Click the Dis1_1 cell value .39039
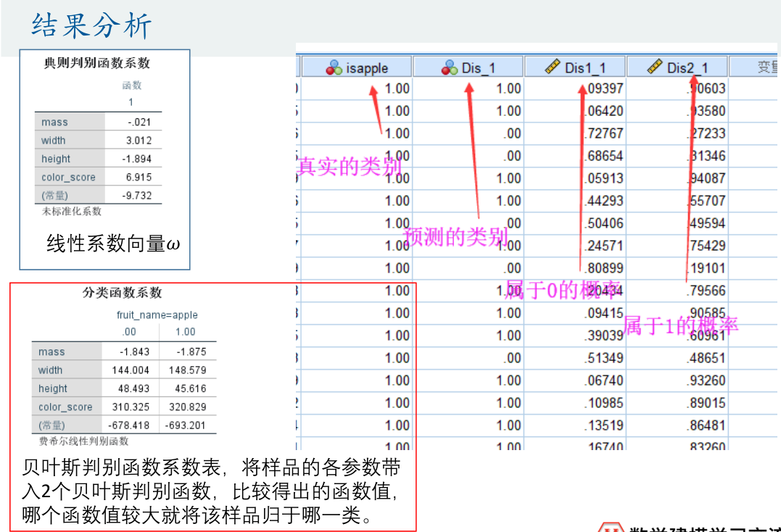 (x=603, y=336)
